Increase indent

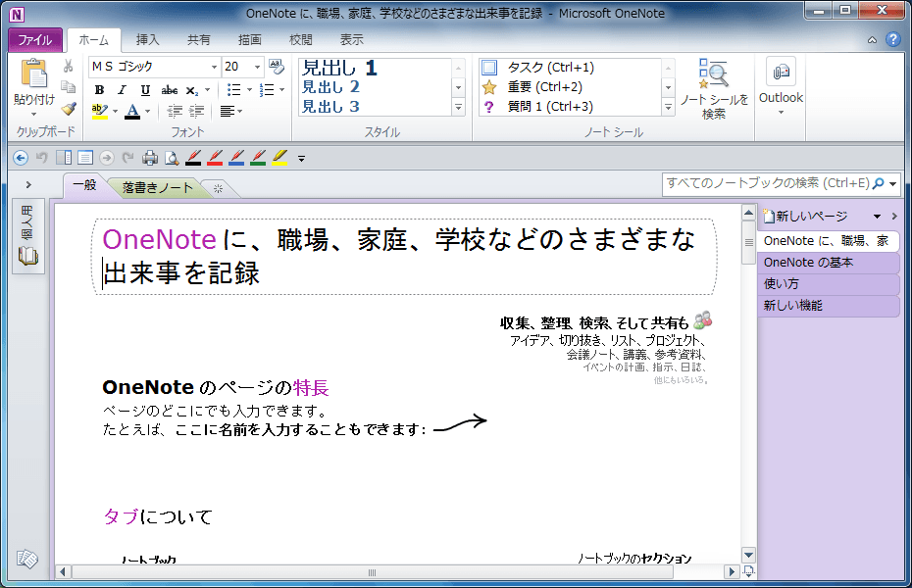point(196,111)
